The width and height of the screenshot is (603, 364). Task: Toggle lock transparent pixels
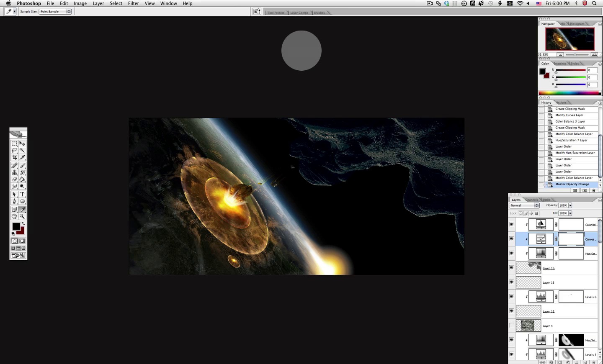(521, 213)
